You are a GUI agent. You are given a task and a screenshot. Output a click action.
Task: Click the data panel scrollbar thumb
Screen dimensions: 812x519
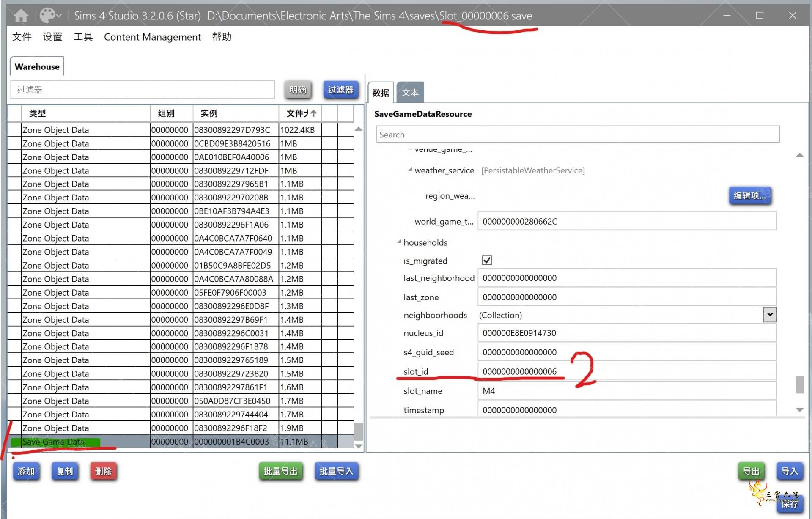click(799, 384)
